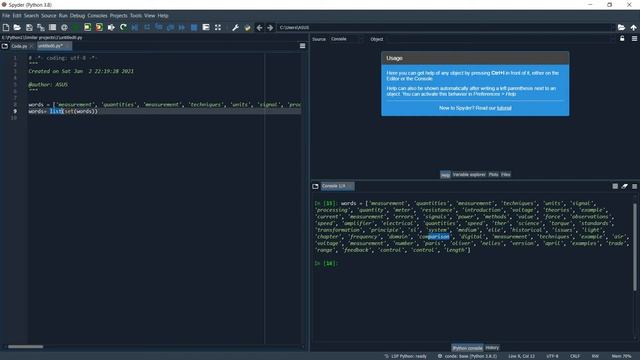Open the Spyder tutorial link
Viewport: 640px width, 360px height.
pyautogui.click(x=504, y=108)
